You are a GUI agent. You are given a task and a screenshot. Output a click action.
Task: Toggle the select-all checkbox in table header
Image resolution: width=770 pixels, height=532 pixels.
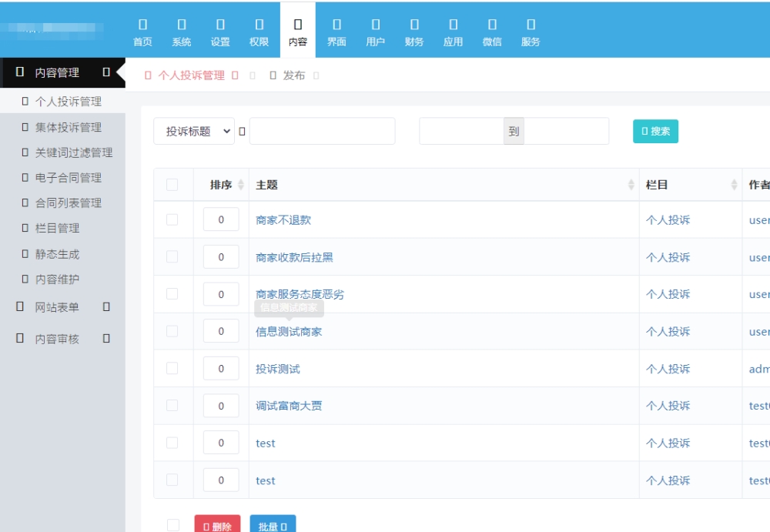pos(172,185)
